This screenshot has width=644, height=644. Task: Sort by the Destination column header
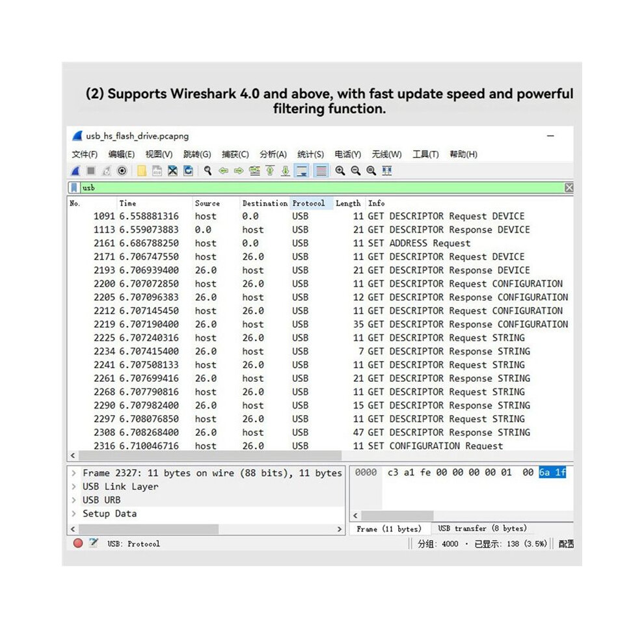point(265,204)
